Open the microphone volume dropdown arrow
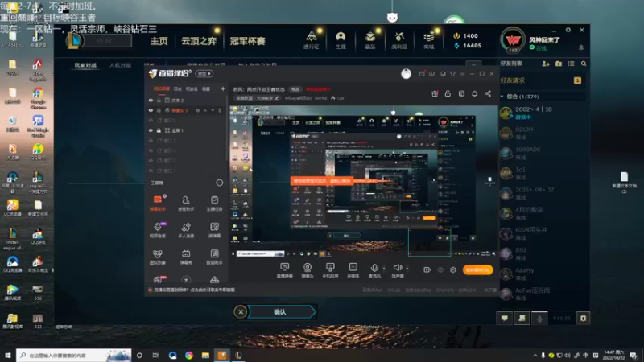This screenshot has height=362, width=644. click(x=384, y=269)
